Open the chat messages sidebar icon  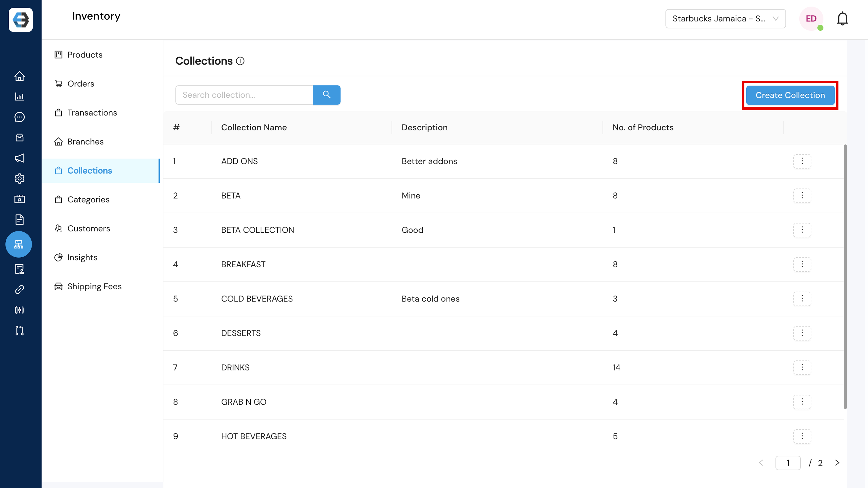[20, 117]
